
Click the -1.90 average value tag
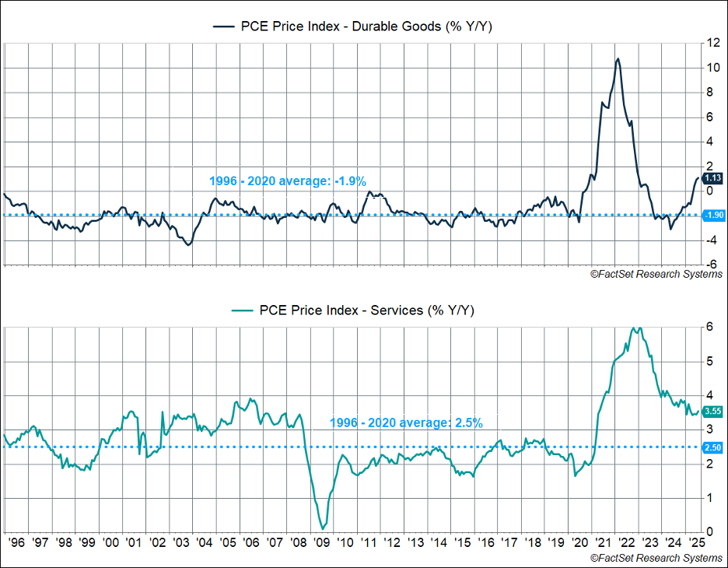point(712,215)
